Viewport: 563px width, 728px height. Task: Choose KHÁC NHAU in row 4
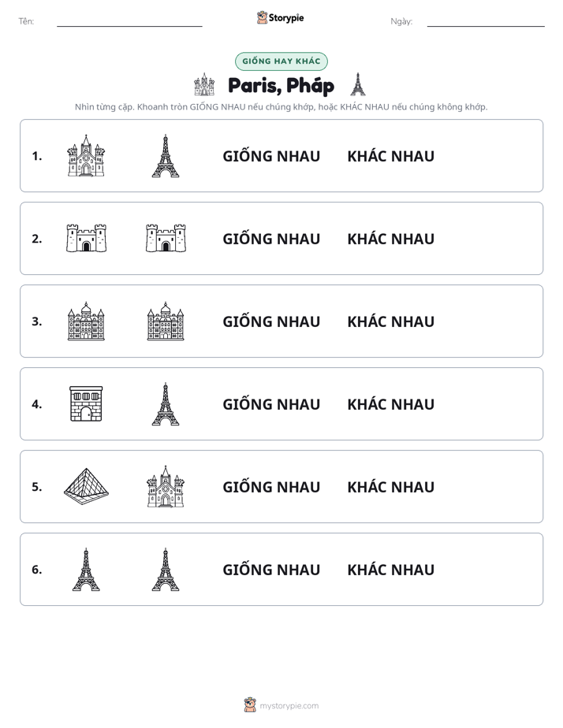pyautogui.click(x=390, y=404)
